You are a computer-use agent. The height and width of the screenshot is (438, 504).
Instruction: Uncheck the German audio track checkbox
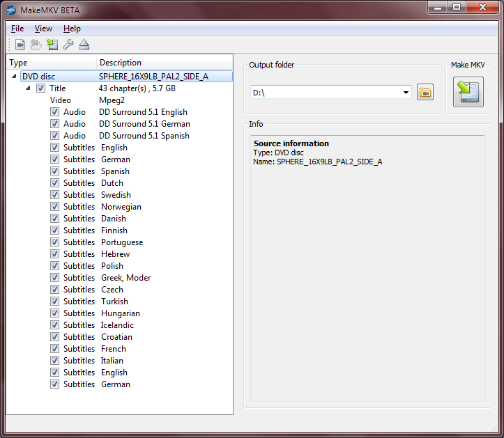pos(54,124)
